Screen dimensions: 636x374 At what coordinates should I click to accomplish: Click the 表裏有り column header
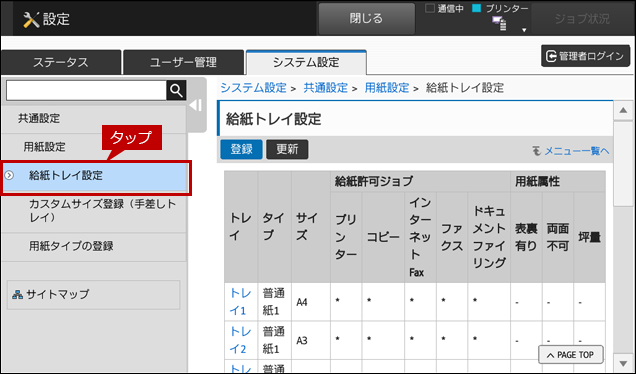[526, 237]
